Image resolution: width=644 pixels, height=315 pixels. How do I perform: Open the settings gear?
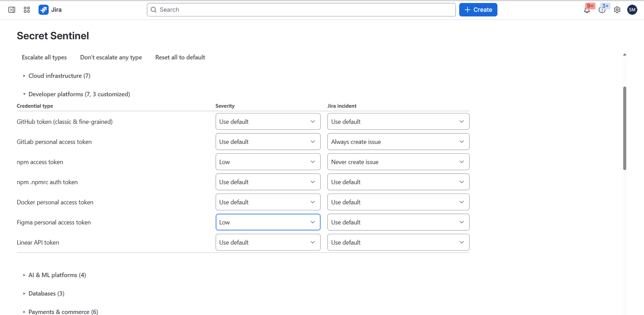[617, 10]
